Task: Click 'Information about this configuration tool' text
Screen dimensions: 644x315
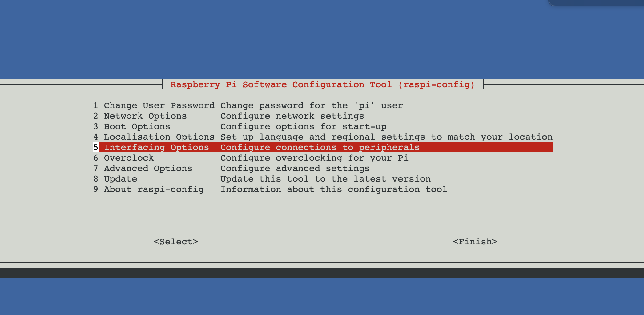Action: [x=334, y=190]
